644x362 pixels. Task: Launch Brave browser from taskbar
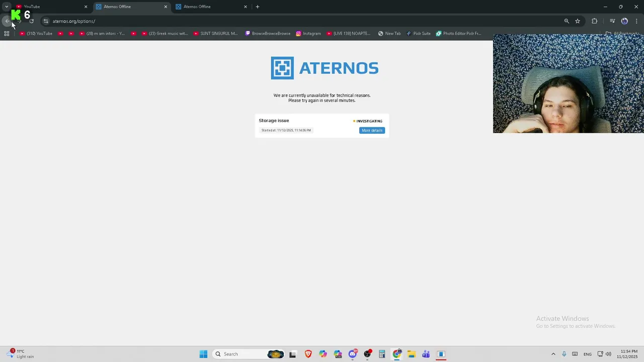pos(308,354)
